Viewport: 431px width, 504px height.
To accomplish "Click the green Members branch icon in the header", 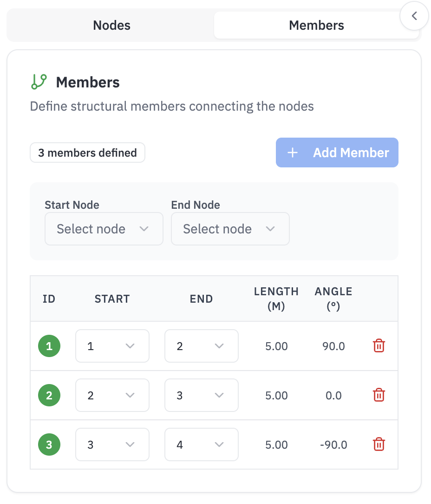I will click(x=39, y=82).
